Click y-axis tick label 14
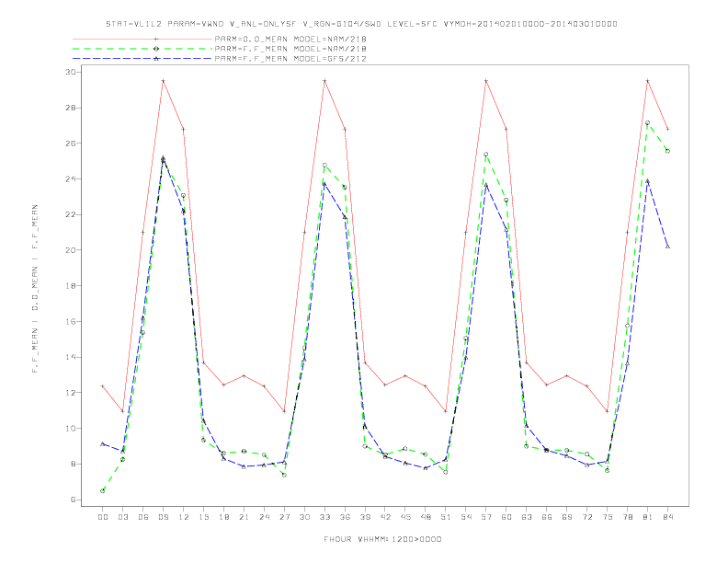 coord(71,357)
